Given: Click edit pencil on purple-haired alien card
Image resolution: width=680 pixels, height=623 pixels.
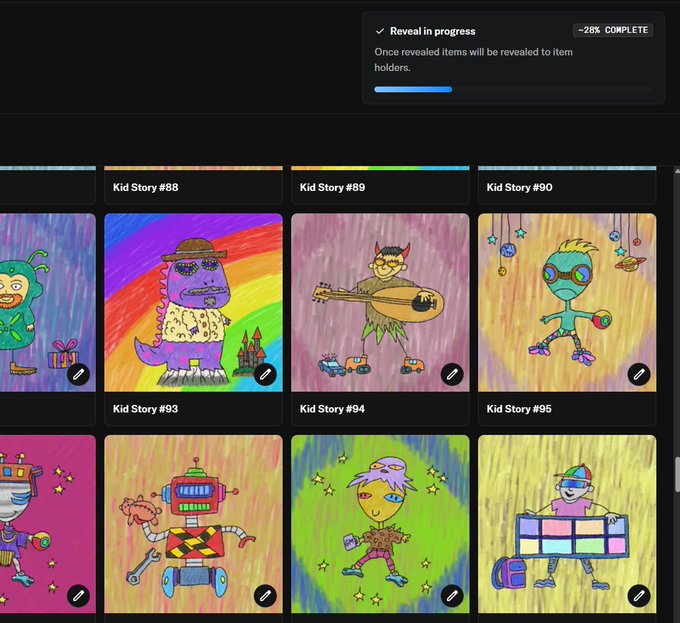Looking at the screenshot, I should pos(452,596).
